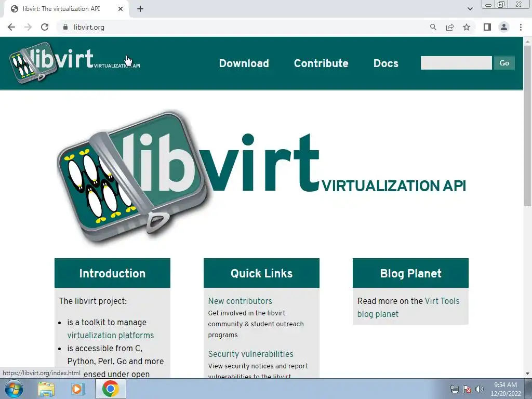532x399 pixels.
Task: Open the network tray icon
Action: (x=454, y=389)
